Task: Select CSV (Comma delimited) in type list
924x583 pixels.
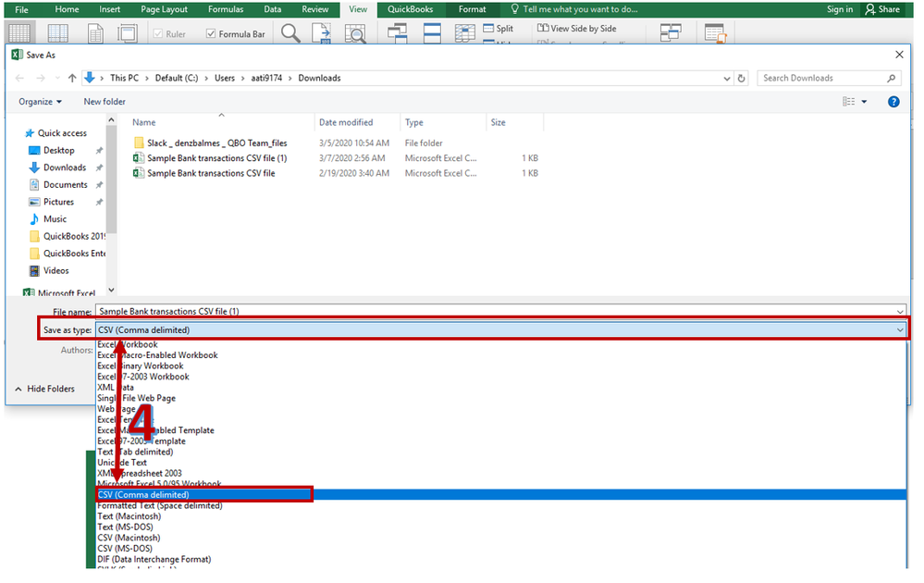Action: [x=501, y=494]
